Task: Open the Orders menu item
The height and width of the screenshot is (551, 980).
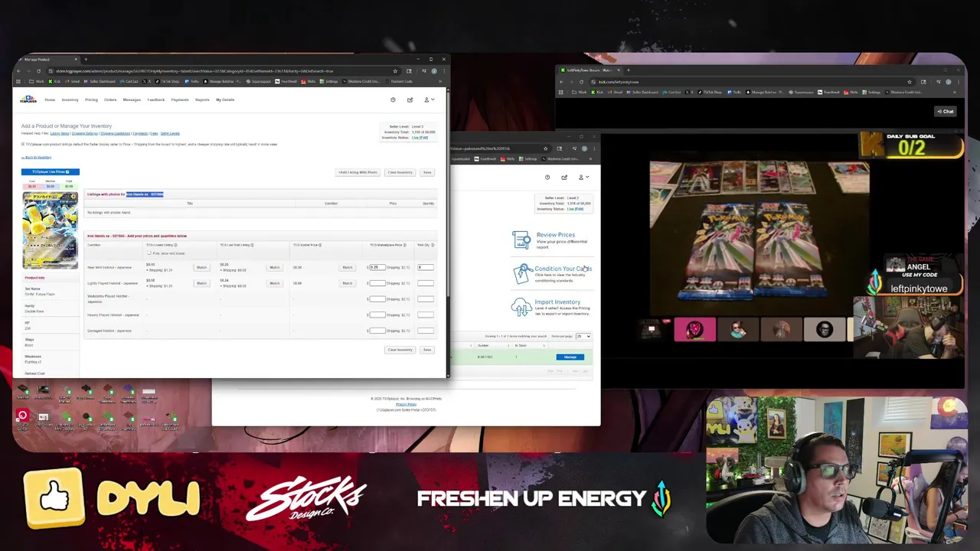Action: [x=110, y=99]
